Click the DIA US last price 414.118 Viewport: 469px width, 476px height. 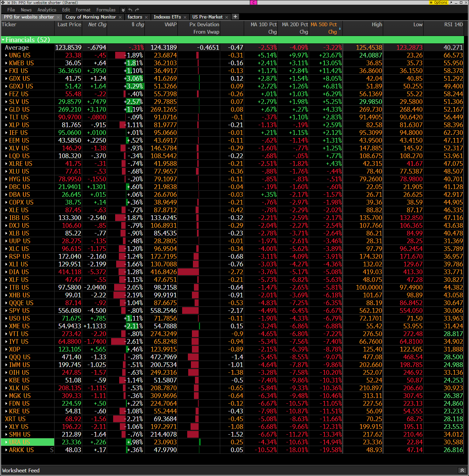(70, 272)
